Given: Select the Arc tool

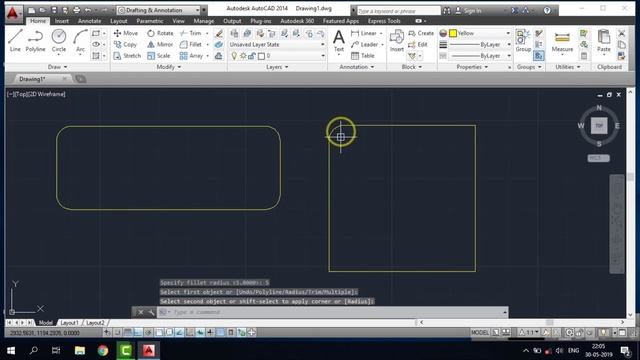Looking at the screenshot, I should [x=80, y=40].
